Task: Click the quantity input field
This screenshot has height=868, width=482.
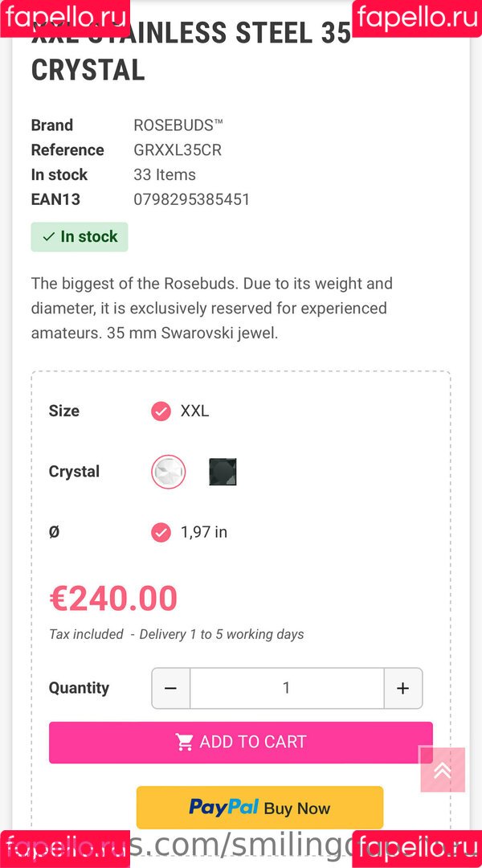Action: (x=287, y=688)
